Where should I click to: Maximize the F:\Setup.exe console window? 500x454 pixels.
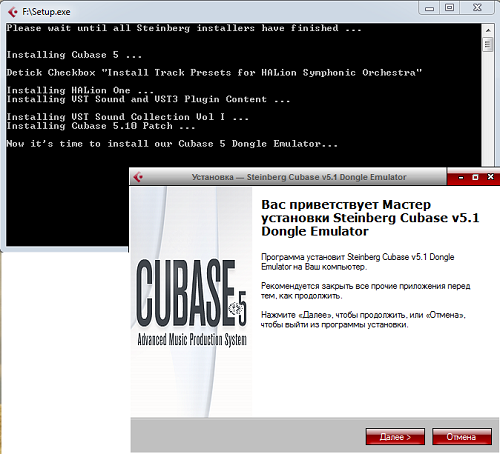[x=450, y=8]
